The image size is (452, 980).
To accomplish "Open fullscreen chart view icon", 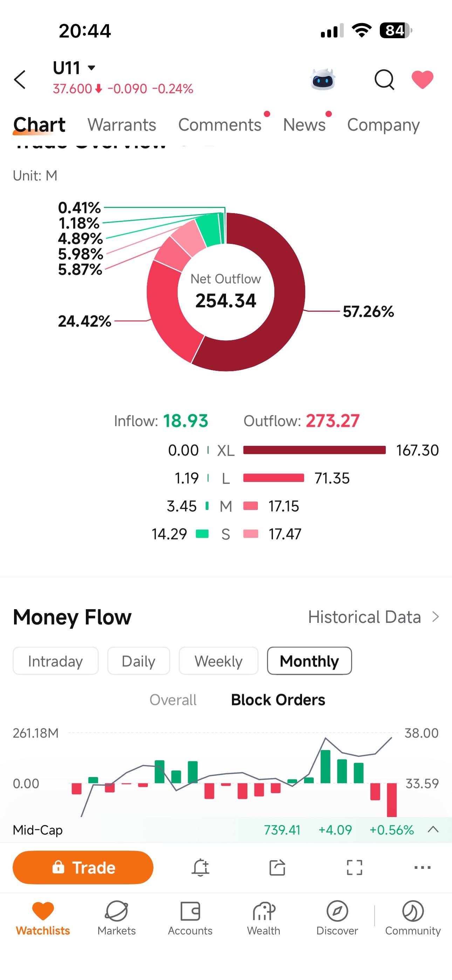I will point(354,867).
